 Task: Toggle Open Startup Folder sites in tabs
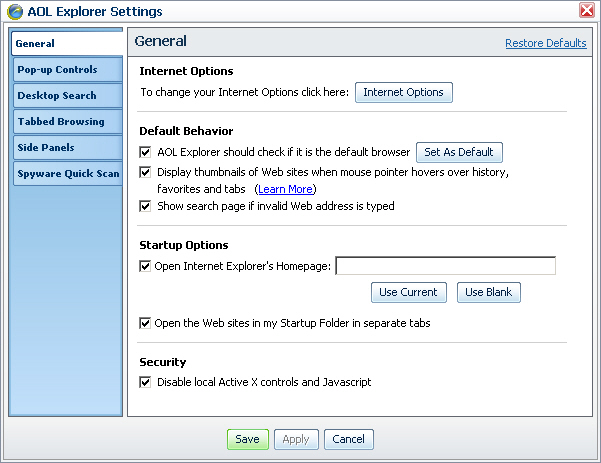(x=145, y=323)
